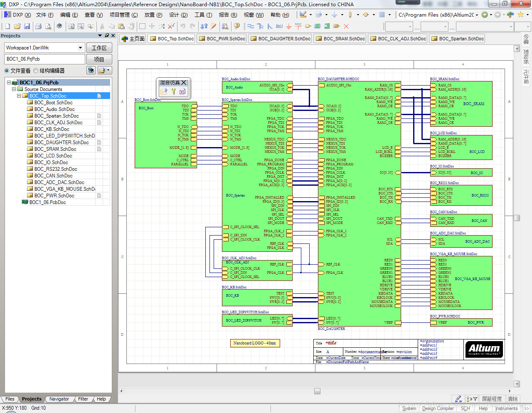This screenshot has height=413, width=532.
Task: Place a No ERC red cross marker
Action: 346,26
